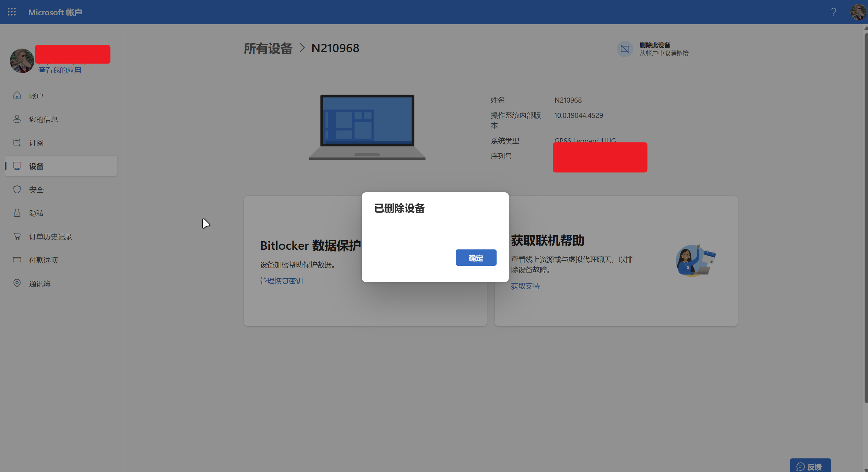The height and width of the screenshot is (472, 868).
Task: Click the sidebar profile picture
Action: [22, 61]
